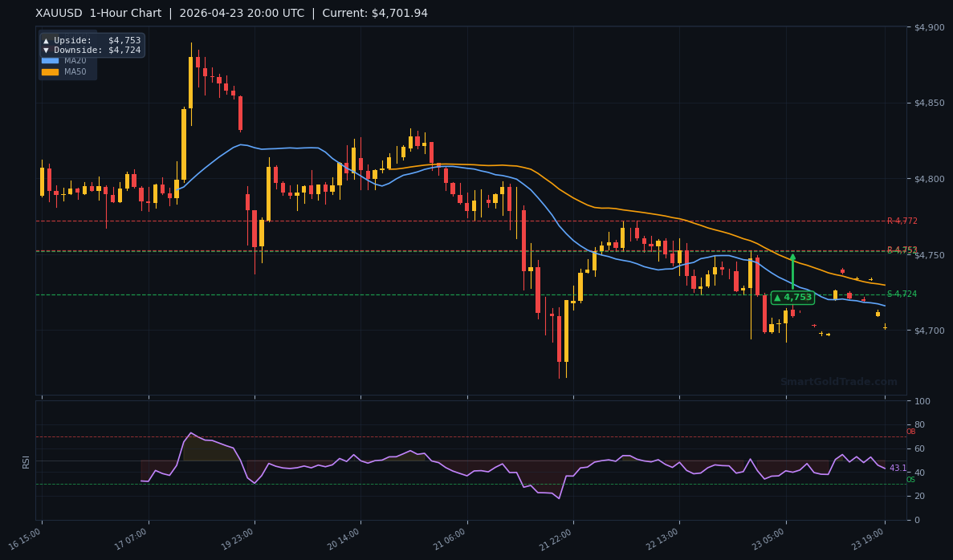Click the red R 4,772 resistance label
Image resolution: width=953 pixels, height=560 pixels.
pyautogui.click(x=902, y=219)
